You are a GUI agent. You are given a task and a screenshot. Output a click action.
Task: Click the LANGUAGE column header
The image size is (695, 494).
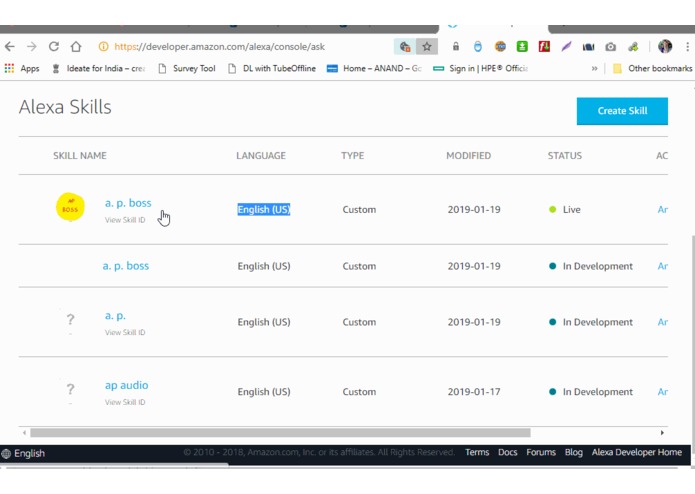261,156
